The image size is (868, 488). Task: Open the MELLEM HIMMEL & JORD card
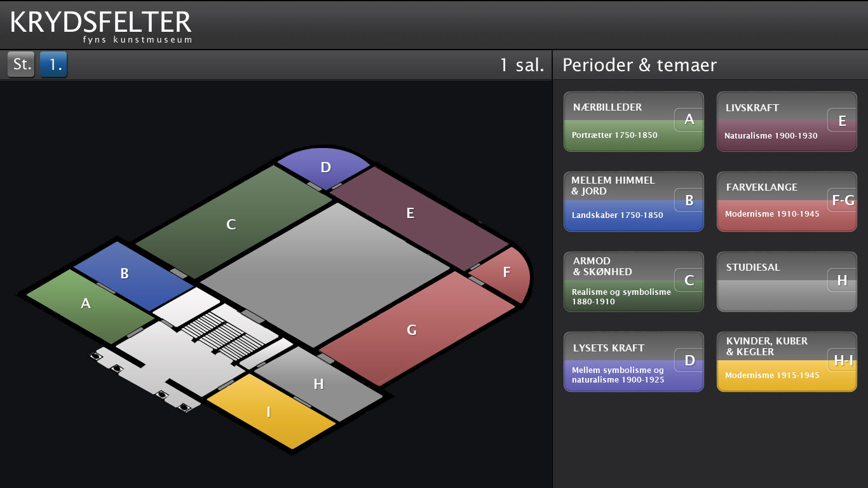click(x=633, y=201)
